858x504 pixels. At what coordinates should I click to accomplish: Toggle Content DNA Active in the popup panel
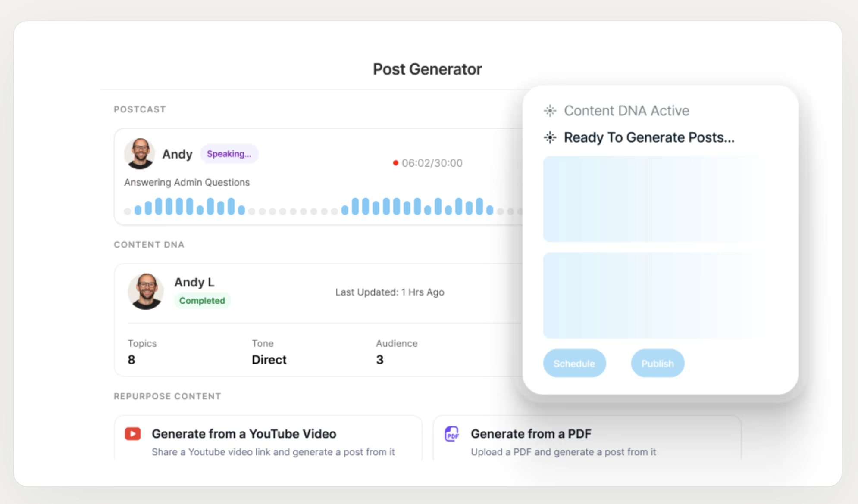coord(626,111)
